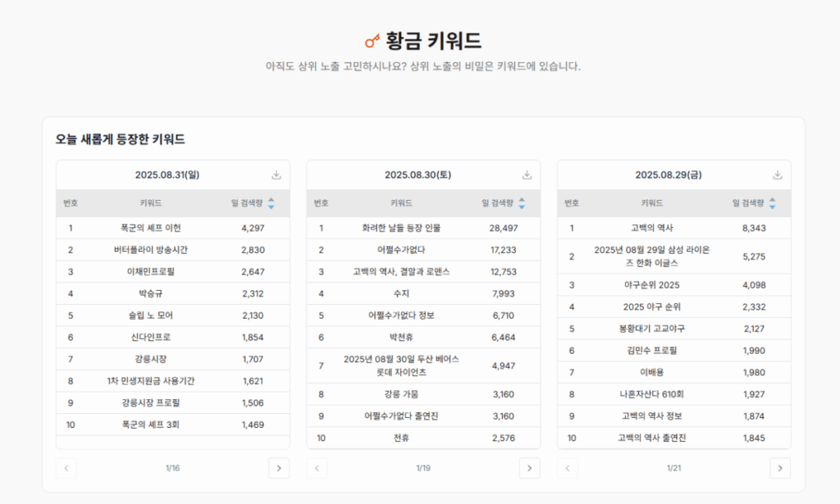Select keyword 고백의 역사 출연진
This screenshot has height=504, width=840.
tap(652, 438)
